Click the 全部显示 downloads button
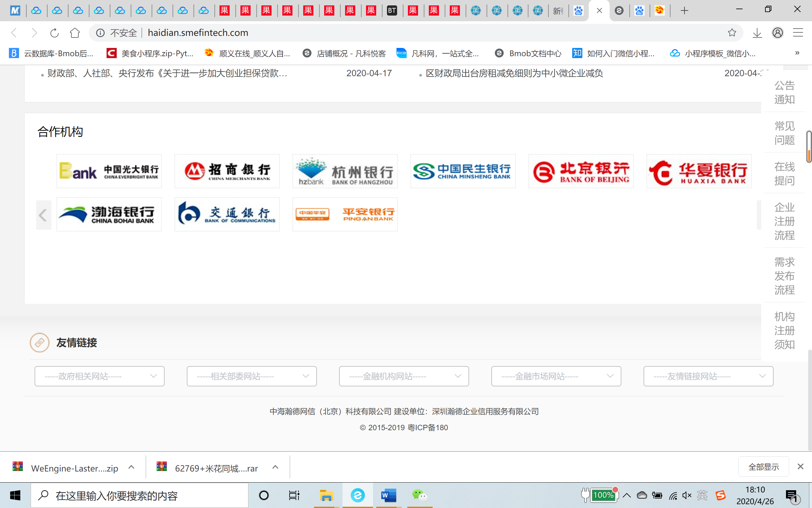Screen dimensions: 812x508 coord(764,467)
